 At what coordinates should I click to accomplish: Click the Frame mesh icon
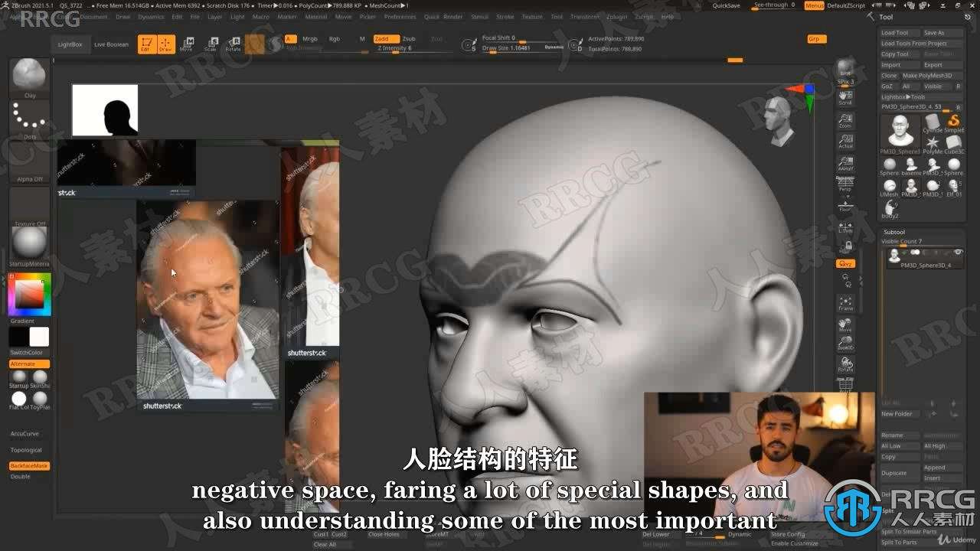845,304
